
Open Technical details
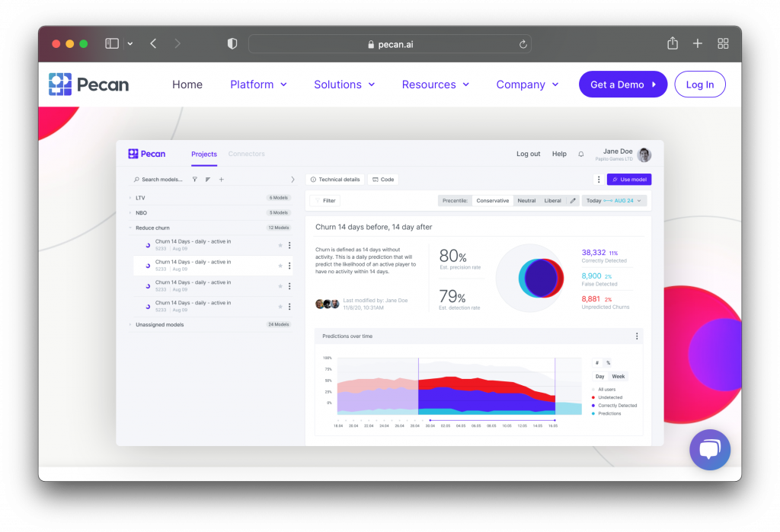335,180
